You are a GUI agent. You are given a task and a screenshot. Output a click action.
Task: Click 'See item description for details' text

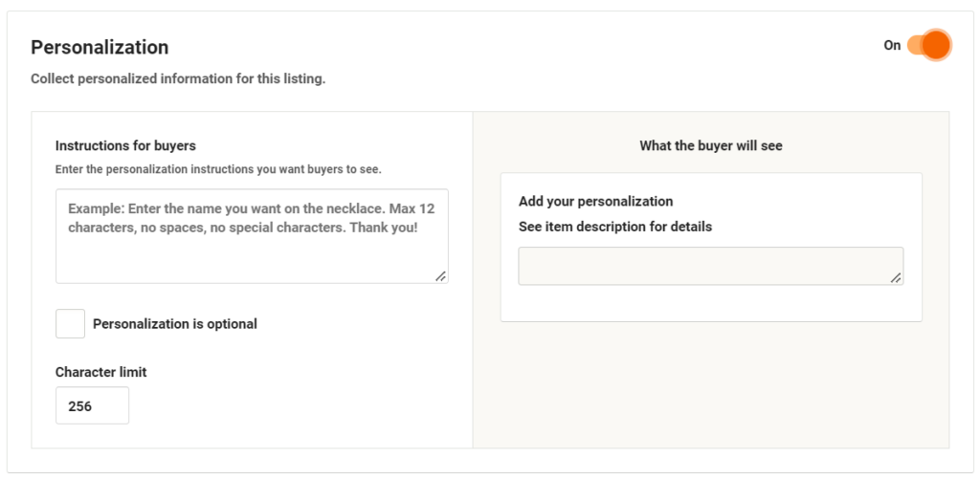[x=614, y=227]
